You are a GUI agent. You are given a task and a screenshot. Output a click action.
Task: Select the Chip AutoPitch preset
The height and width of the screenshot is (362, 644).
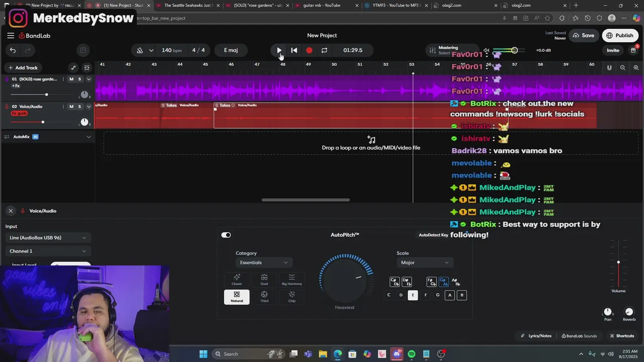coord(292,297)
